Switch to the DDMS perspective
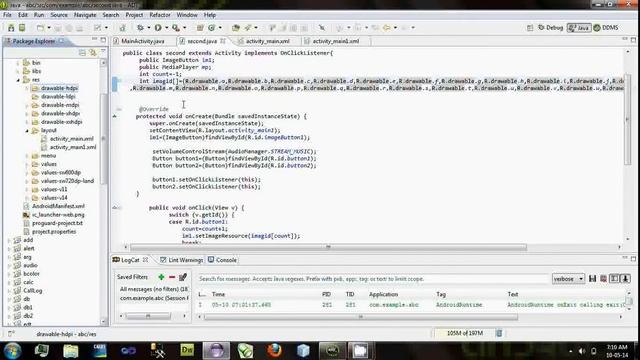The height and width of the screenshot is (360, 640). click(x=606, y=28)
